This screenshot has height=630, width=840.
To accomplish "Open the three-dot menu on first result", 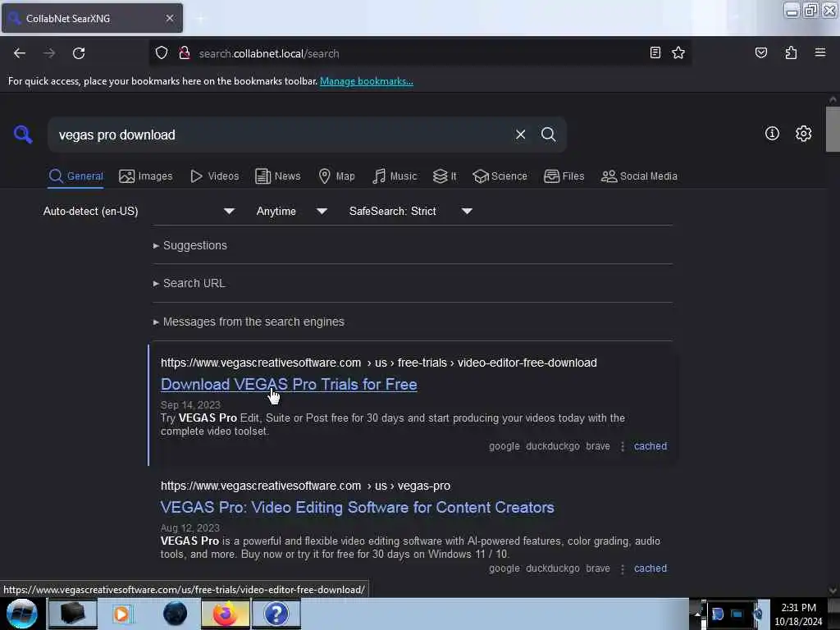I will click(x=622, y=446).
